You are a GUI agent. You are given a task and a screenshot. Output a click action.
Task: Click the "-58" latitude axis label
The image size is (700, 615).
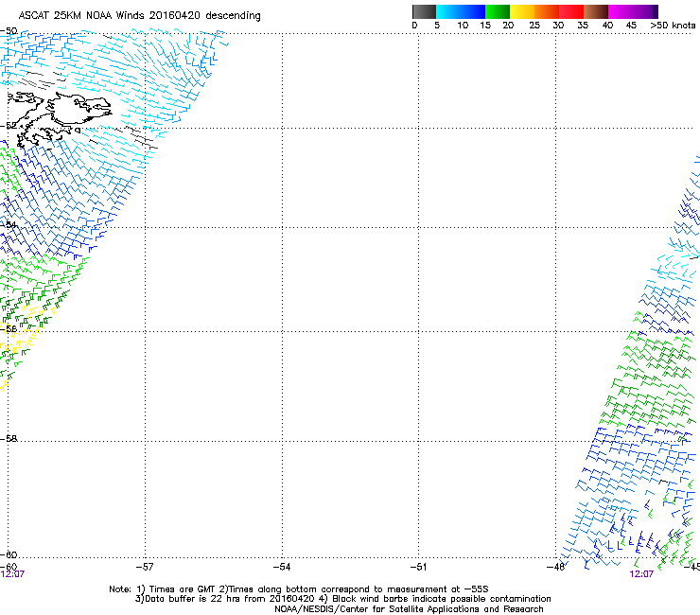click(9, 439)
